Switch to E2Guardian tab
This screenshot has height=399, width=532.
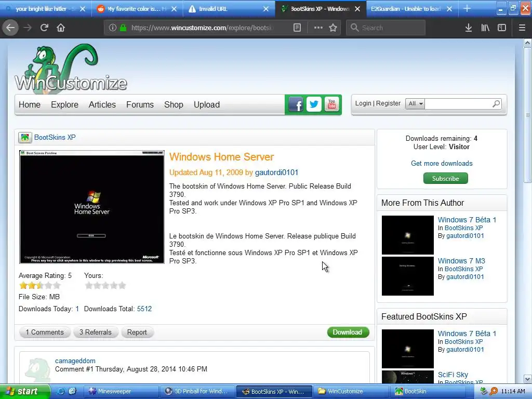click(412, 9)
